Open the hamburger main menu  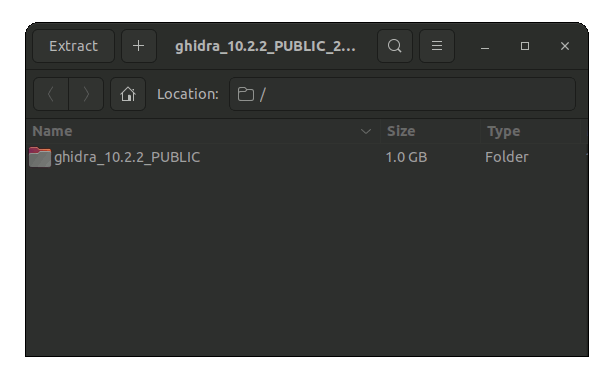(x=437, y=46)
